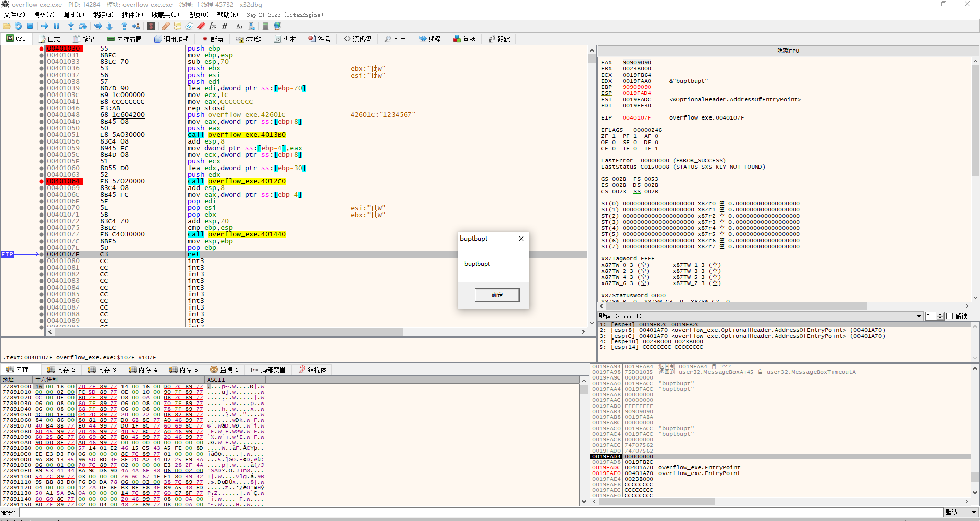Switch to the 断点 breakpoints tab

[213, 39]
